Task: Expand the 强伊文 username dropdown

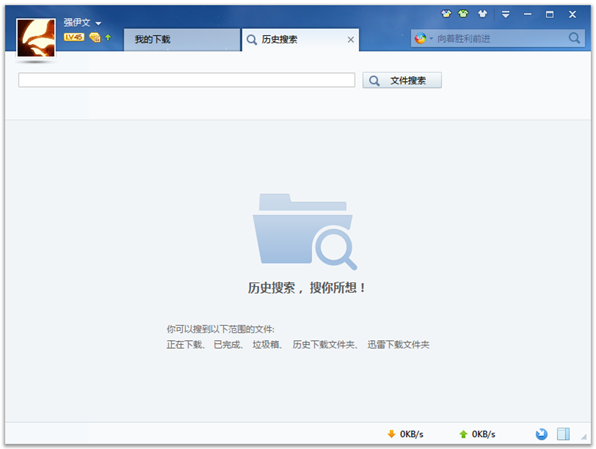Action: (98, 23)
